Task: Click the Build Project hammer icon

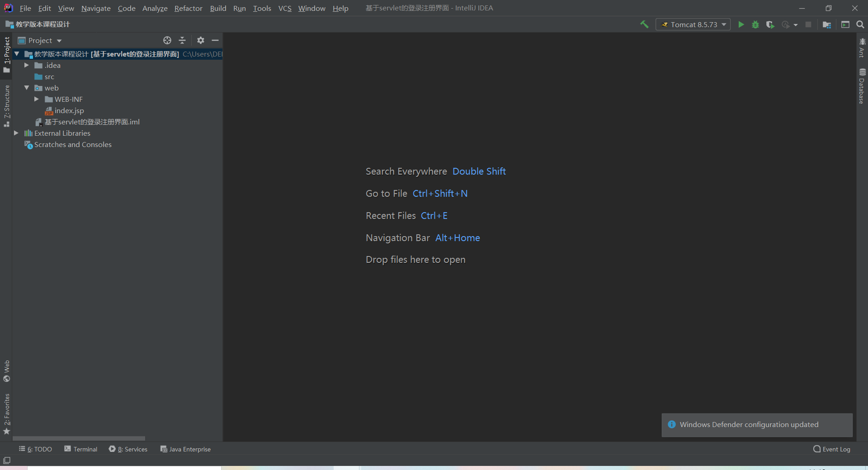Action: coord(644,24)
